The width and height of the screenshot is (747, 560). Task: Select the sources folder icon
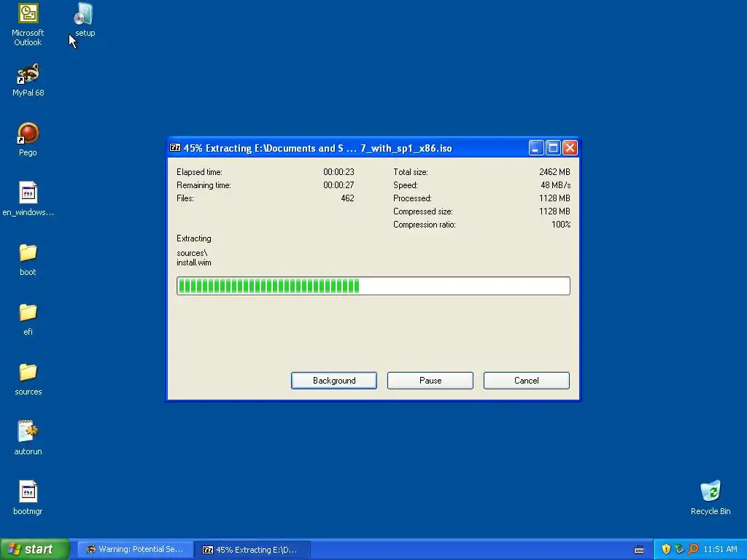click(x=28, y=379)
